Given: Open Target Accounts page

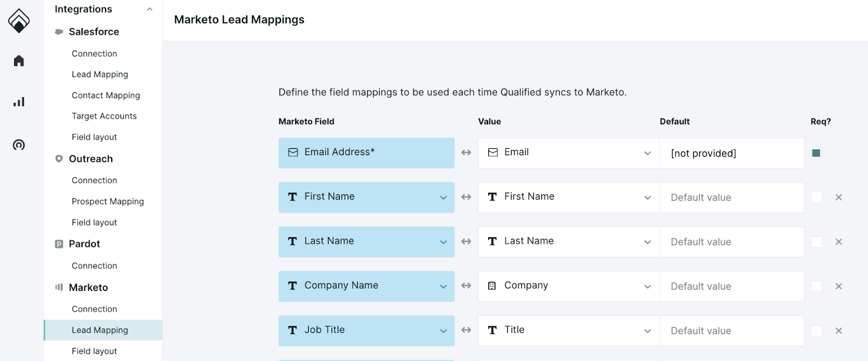Looking at the screenshot, I should pos(104,116).
